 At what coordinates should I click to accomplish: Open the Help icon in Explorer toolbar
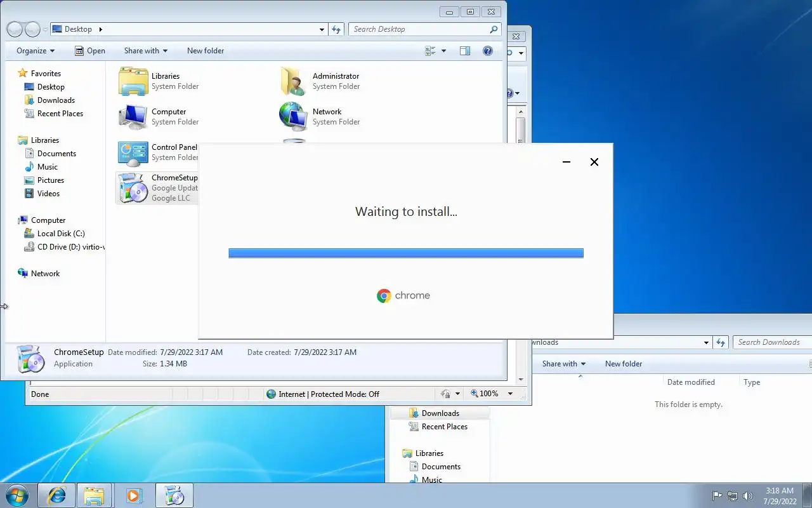tap(488, 51)
